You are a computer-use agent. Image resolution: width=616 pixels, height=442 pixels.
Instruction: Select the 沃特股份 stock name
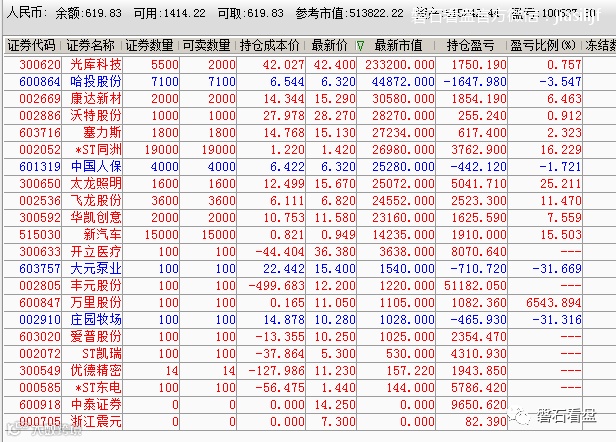click(96, 116)
